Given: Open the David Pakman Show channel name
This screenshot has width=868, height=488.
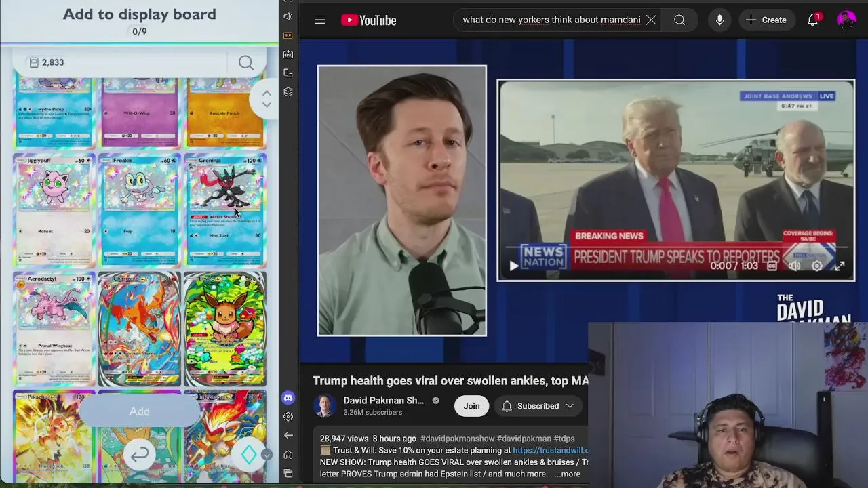Looking at the screenshot, I should pyautogui.click(x=384, y=401).
